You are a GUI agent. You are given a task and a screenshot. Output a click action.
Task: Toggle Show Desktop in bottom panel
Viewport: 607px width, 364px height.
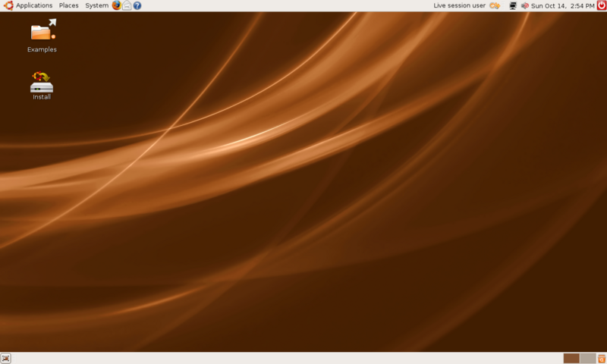pos(6,358)
